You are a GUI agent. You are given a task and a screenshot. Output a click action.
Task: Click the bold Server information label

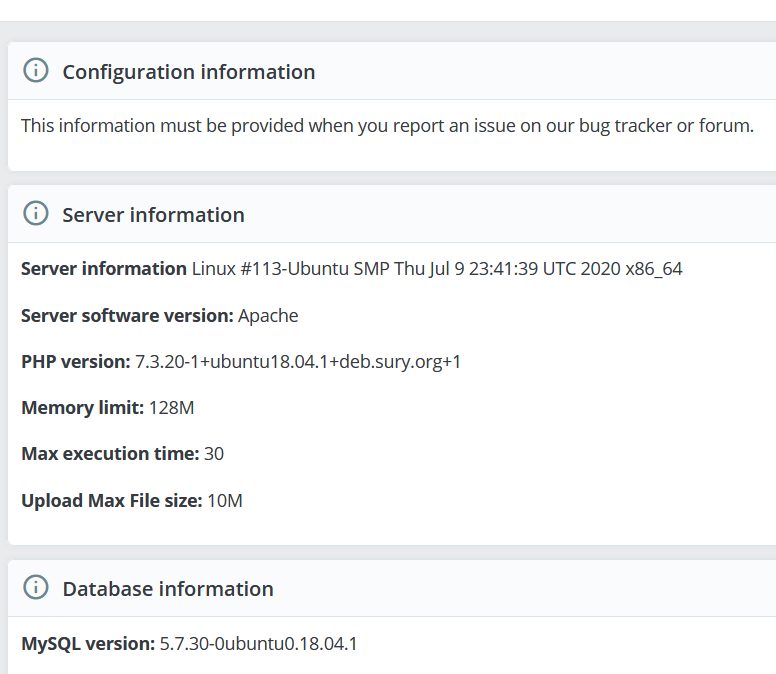(x=104, y=269)
